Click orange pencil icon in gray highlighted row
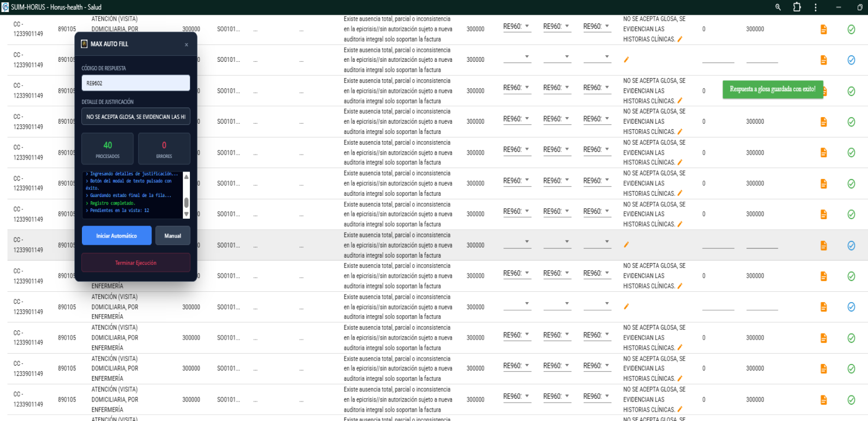This screenshot has height=421, width=868. 626,245
